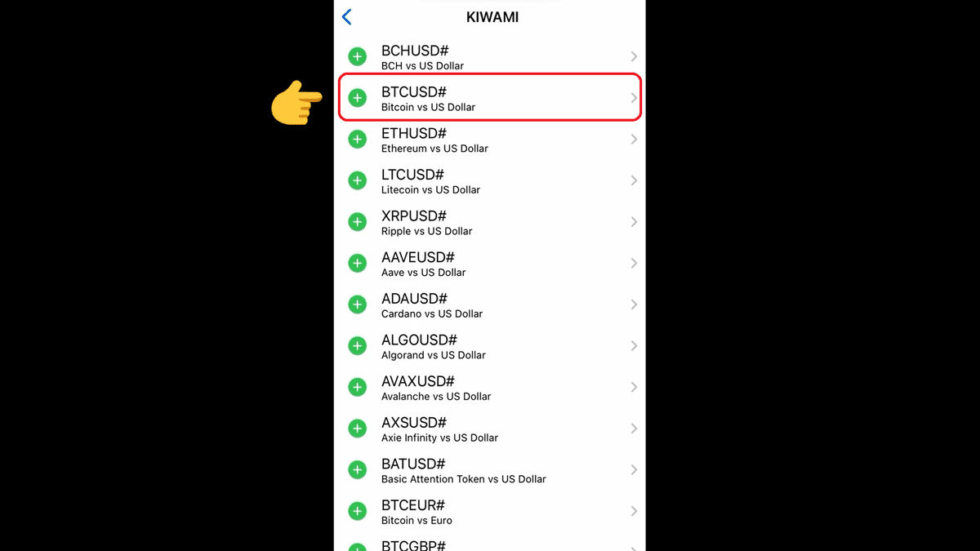Select the highlighted BTCUSD# row

490,97
